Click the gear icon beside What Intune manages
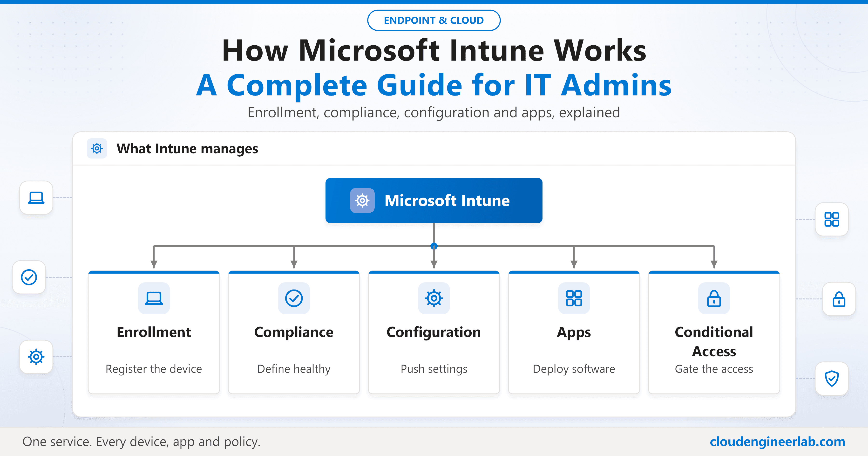The width and height of the screenshot is (868, 456). [x=97, y=148]
